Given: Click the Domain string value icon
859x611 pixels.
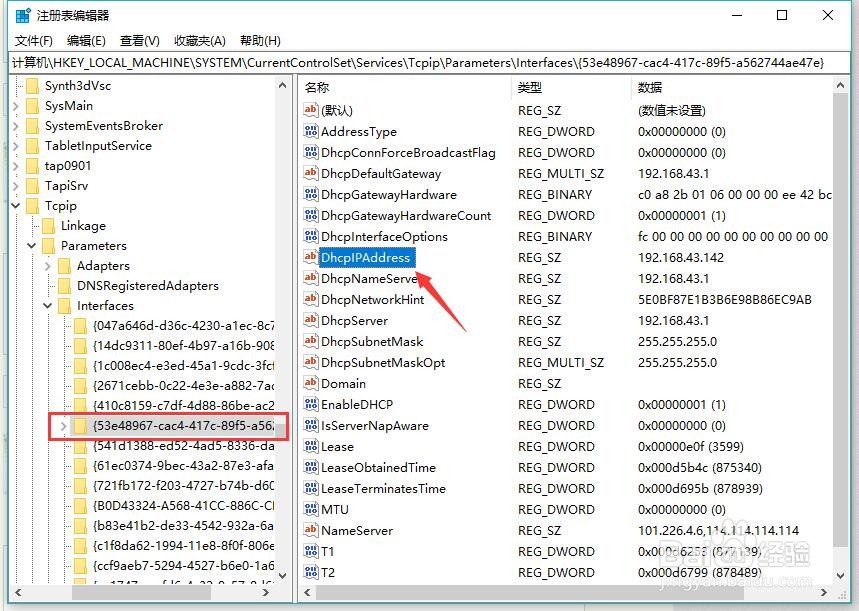Looking at the screenshot, I should 311,383.
